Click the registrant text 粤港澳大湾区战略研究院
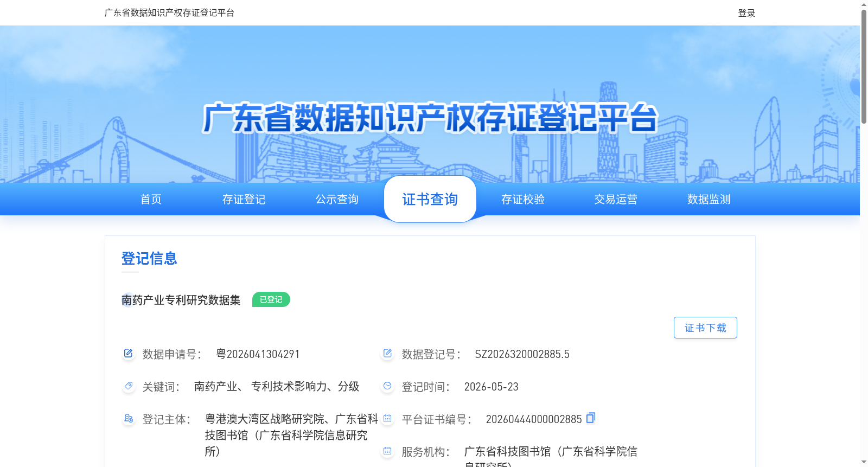 265,419
